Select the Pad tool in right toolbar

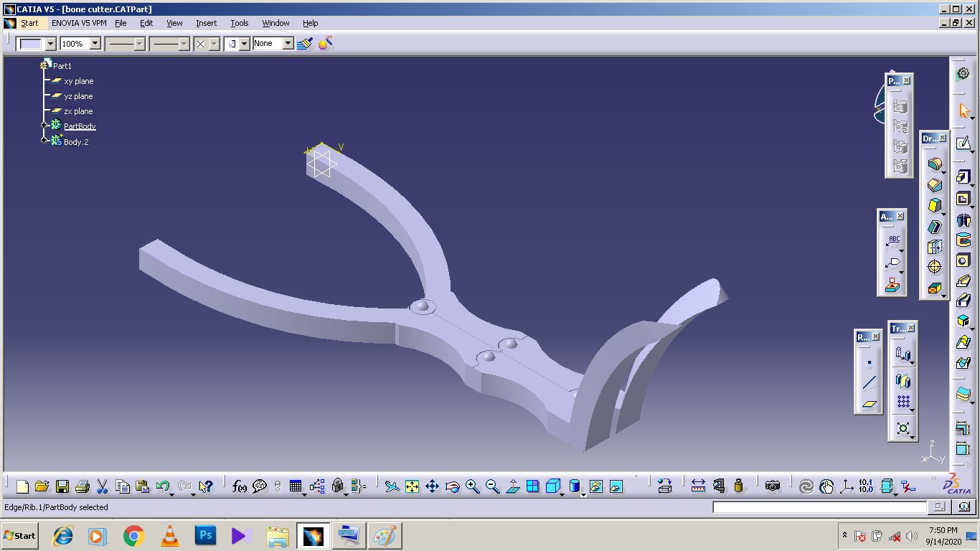[963, 176]
